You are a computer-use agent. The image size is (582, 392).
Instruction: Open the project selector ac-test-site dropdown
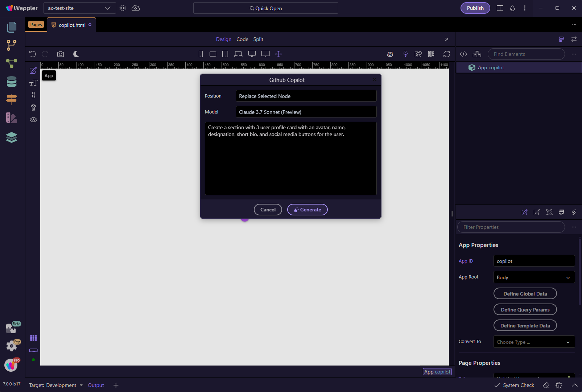tap(79, 8)
